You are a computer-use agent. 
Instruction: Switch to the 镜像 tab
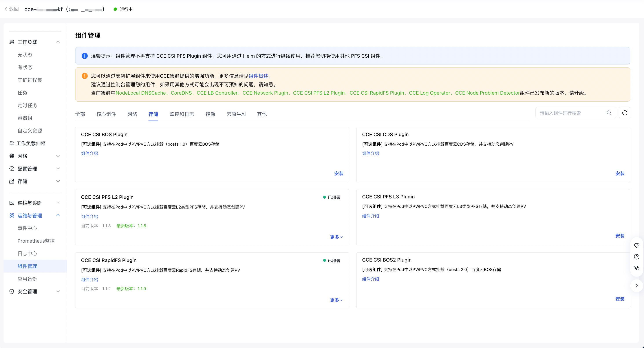click(210, 114)
